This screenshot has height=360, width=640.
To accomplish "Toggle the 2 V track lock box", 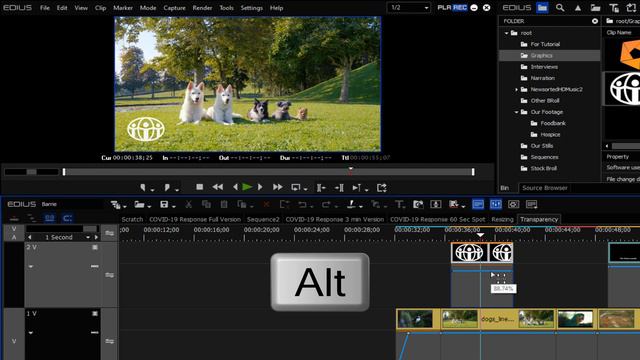I will click(x=95, y=247).
